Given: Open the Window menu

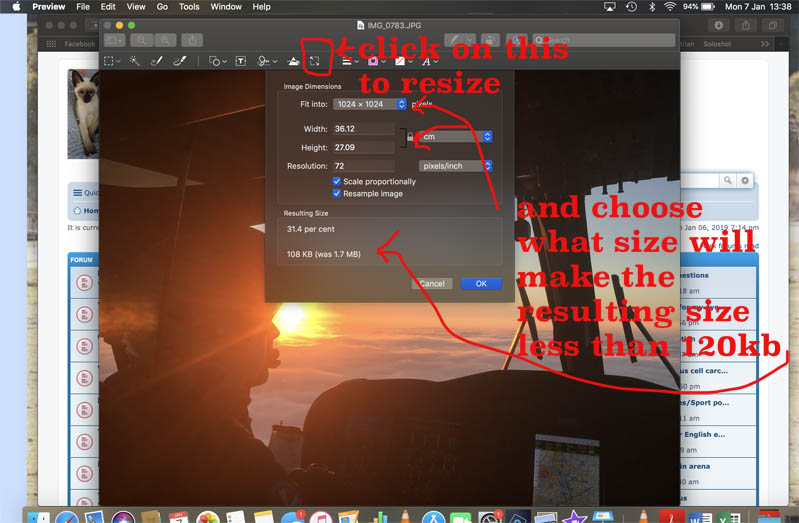Looking at the screenshot, I should pos(226,7).
